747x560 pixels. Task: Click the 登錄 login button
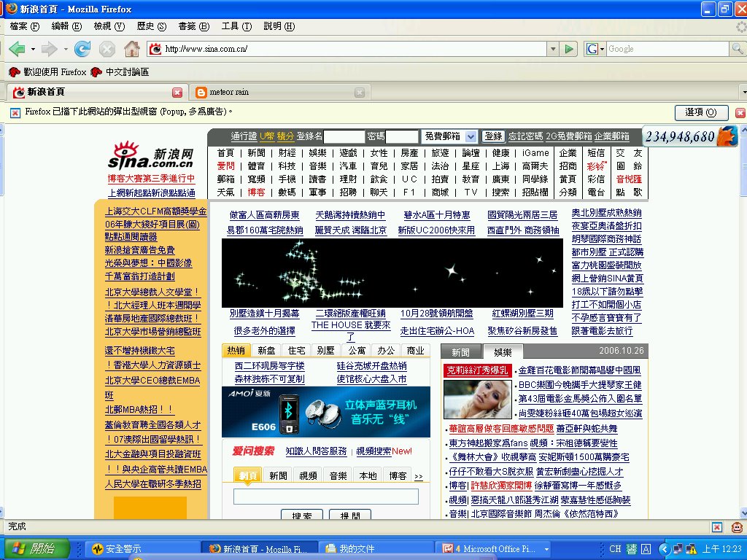(493, 136)
